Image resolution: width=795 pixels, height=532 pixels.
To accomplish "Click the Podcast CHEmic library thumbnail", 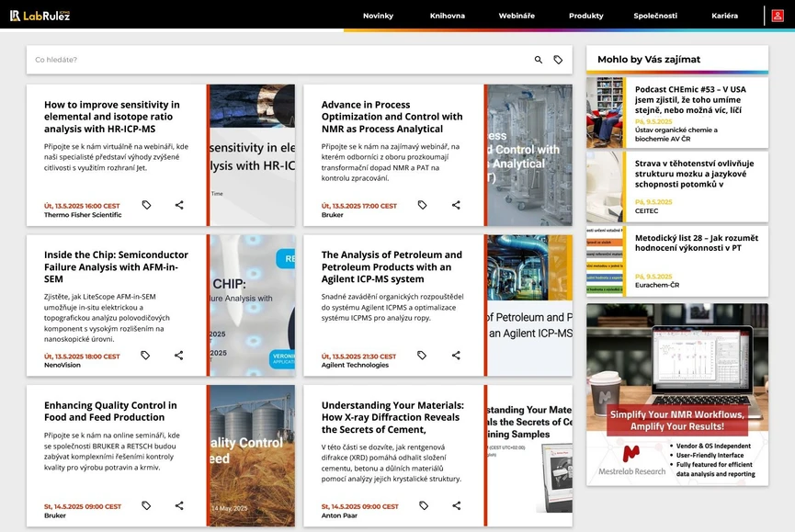I will point(605,112).
